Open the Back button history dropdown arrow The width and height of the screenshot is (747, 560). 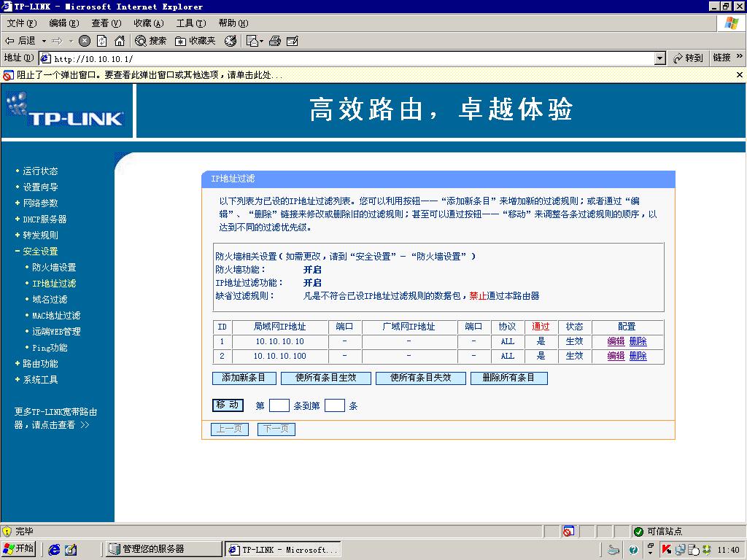pyautogui.click(x=44, y=41)
